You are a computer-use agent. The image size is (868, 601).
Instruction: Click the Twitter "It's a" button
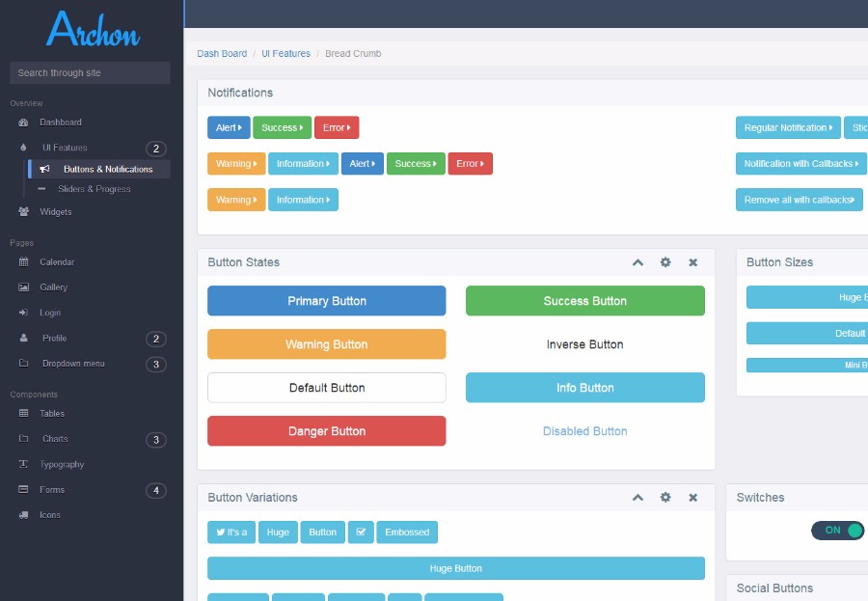pos(231,533)
